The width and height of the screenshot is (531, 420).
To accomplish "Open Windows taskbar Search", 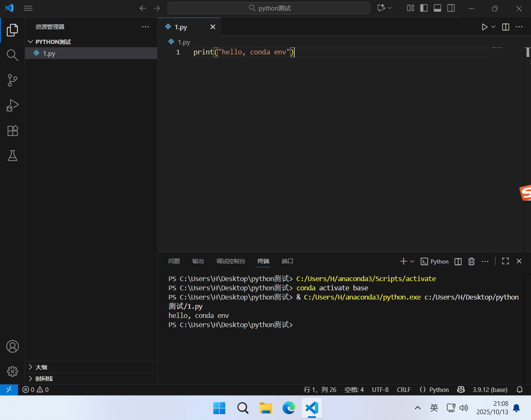I will pyautogui.click(x=243, y=408).
